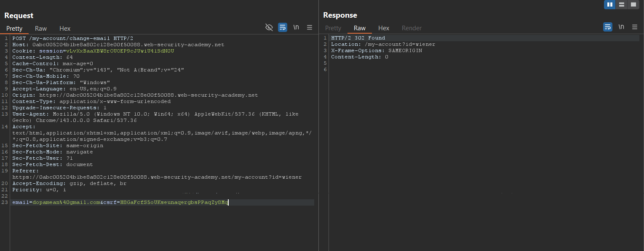Click the Sec-Ch-Ua header line
644x251 pixels.
click(x=98, y=70)
